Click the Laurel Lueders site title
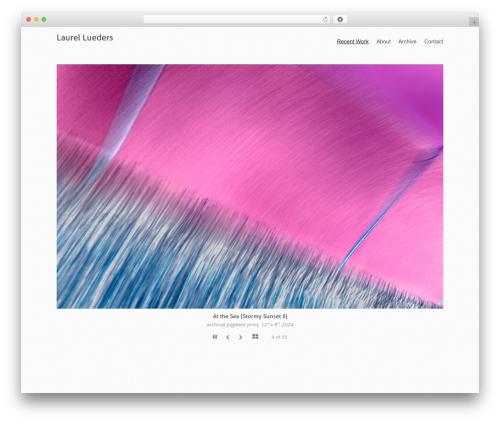The width and height of the screenshot is (500, 423). coord(85,38)
